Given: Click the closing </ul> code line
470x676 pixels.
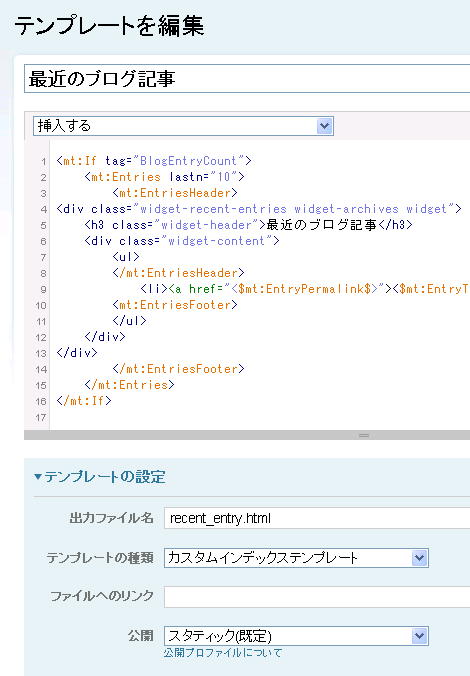Looking at the screenshot, I should click(129, 321).
